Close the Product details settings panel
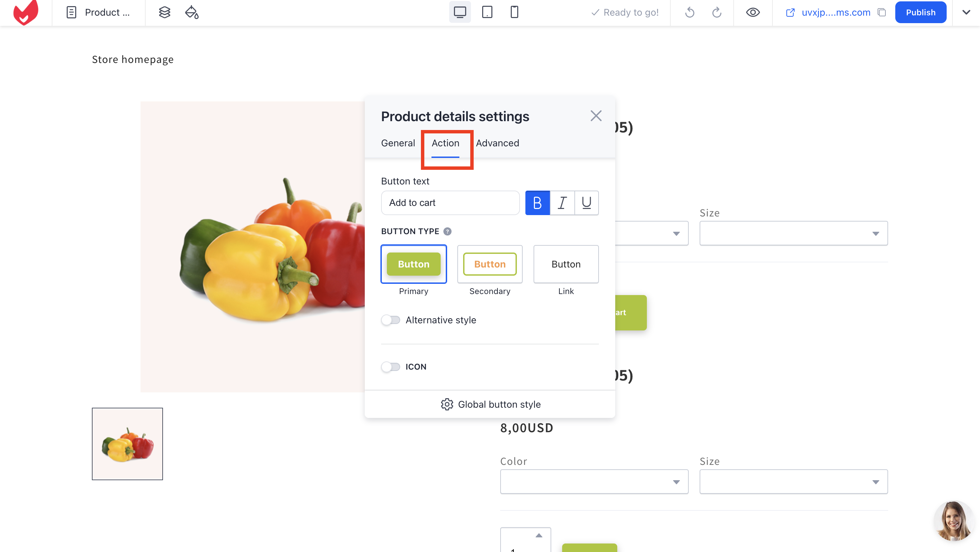The image size is (980, 552). tap(596, 116)
